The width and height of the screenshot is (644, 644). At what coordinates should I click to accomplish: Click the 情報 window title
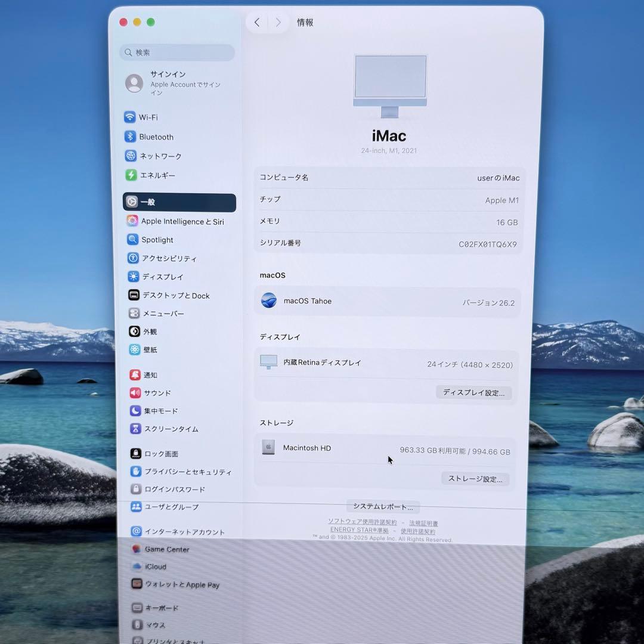pos(305,23)
